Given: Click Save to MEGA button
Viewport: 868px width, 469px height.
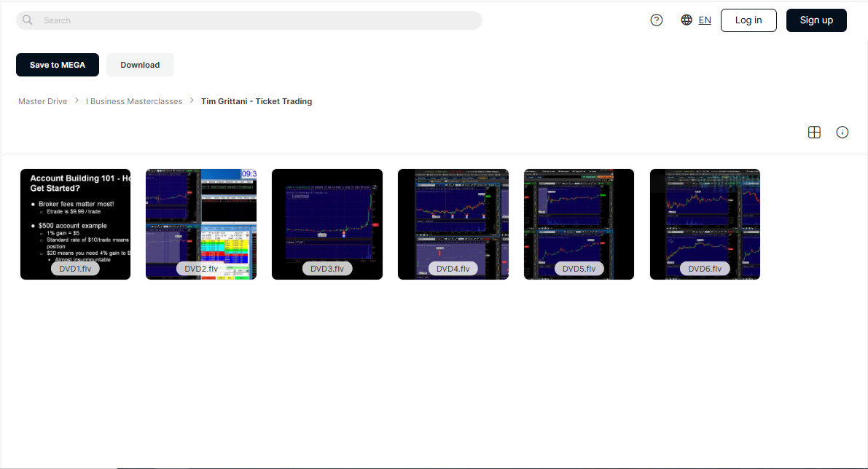Looking at the screenshot, I should coord(58,65).
